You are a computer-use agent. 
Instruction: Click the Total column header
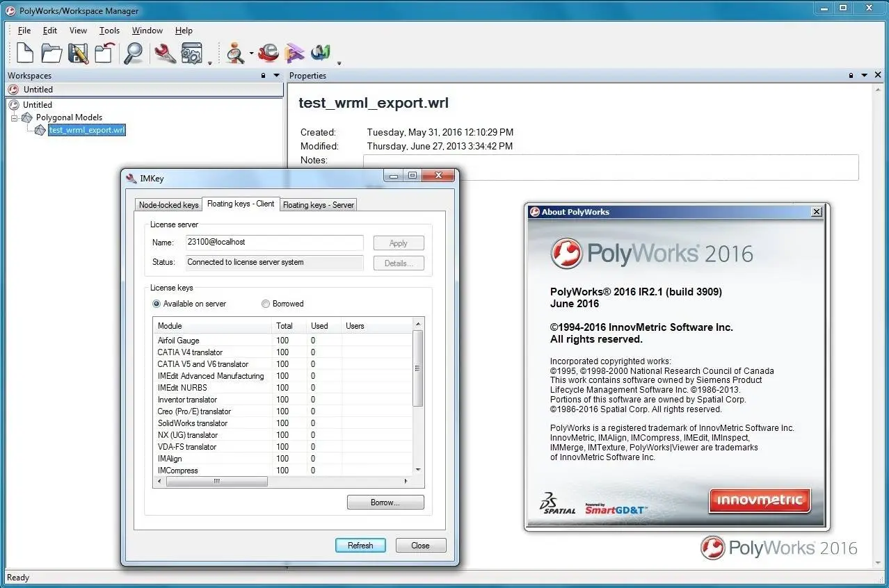pyautogui.click(x=289, y=325)
